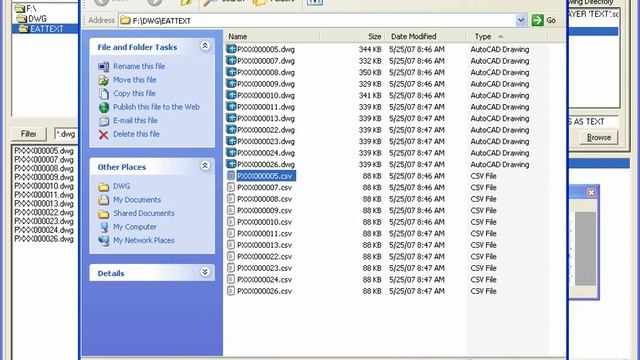Click CSV file icon of PXXX000026.csv
The height and width of the screenshot is (360, 640).
(x=231, y=291)
